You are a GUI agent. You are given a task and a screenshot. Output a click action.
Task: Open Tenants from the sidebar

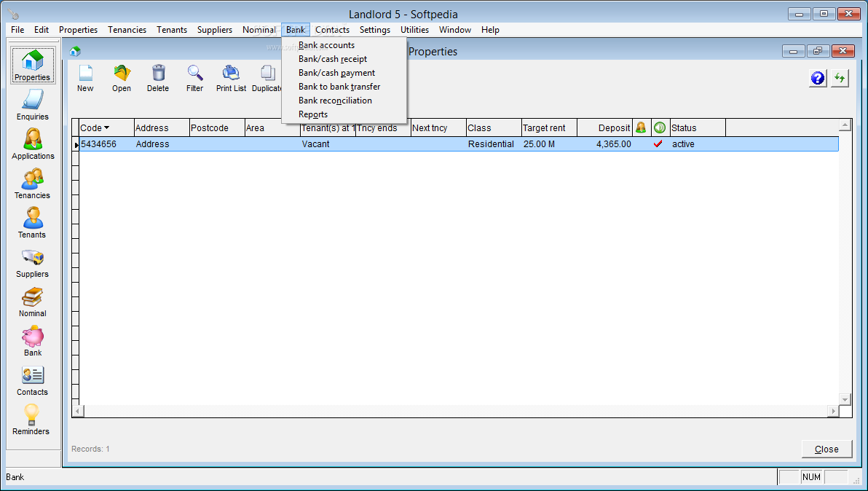tap(33, 223)
